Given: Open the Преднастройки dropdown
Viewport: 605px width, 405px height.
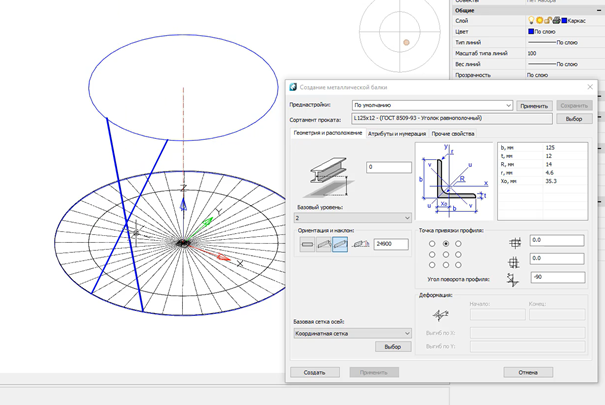Looking at the screenshot, I should tap(432, 105).
